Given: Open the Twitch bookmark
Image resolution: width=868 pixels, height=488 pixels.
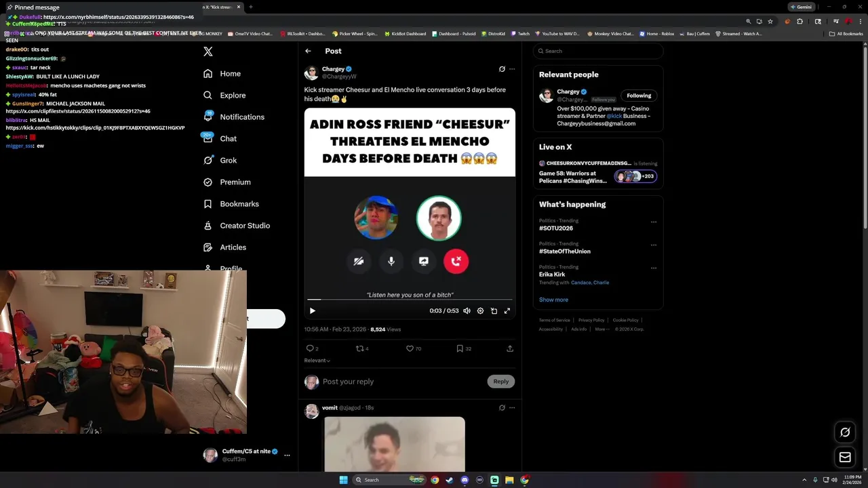Looking at the screenshot, I should [x=520, y=34].
